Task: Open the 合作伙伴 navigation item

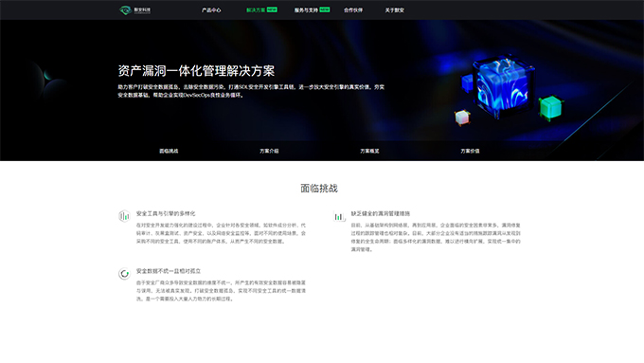Action: 353,10
